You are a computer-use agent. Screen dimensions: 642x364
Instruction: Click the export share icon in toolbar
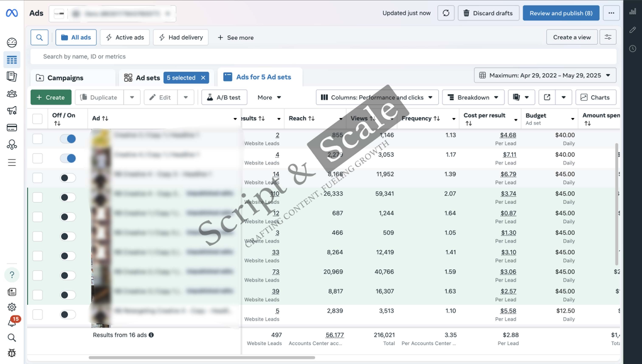click(547, 97)
